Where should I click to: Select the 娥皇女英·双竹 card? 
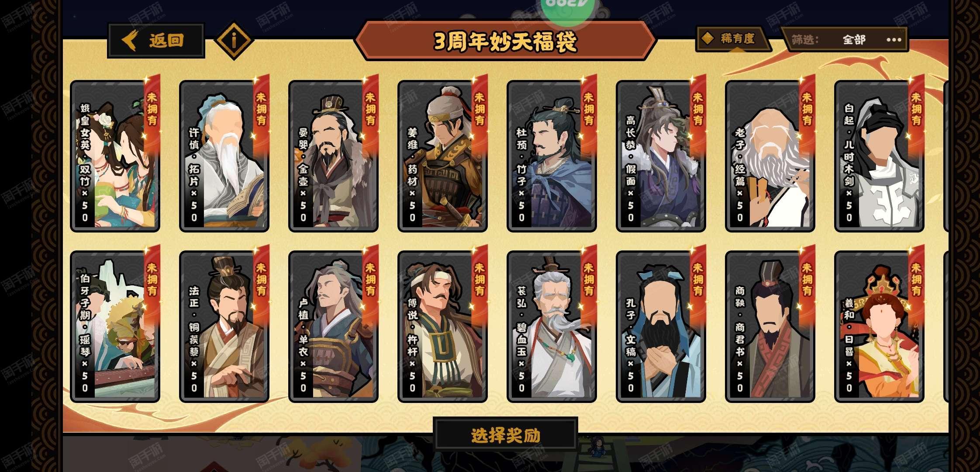coord(115,156)
